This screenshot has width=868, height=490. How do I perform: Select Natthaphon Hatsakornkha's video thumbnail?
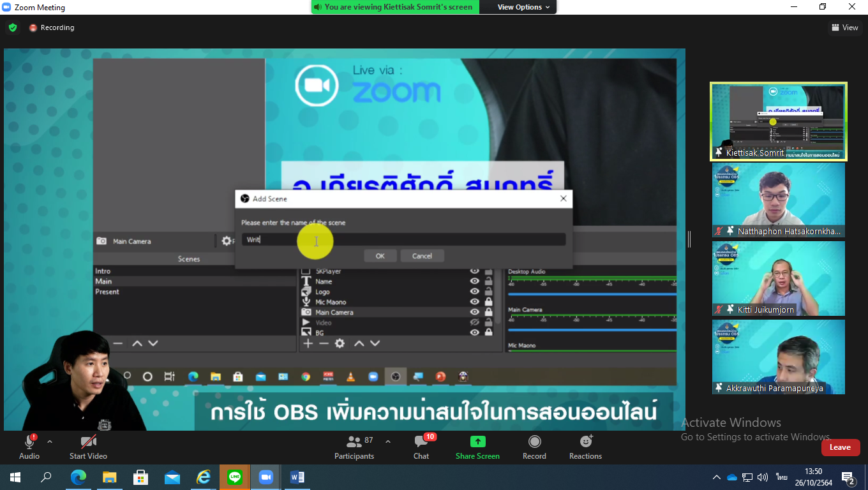pos(779,200)
